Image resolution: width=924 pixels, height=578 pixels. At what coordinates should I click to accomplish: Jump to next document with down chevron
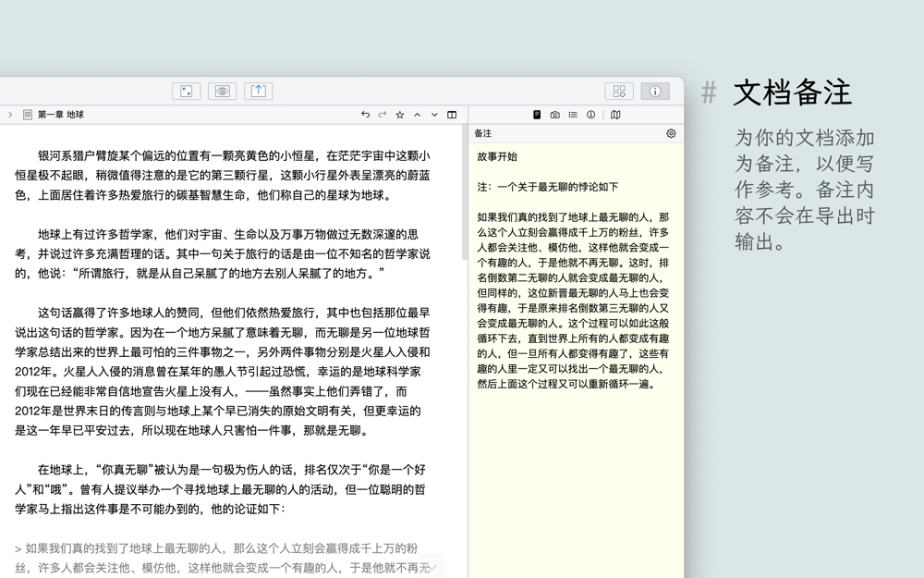point(434,115)
